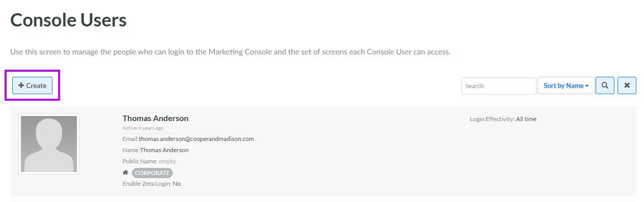The image size is (644, 202).
Task: Focus the Search text field
Action: click(x=498, y=86)
